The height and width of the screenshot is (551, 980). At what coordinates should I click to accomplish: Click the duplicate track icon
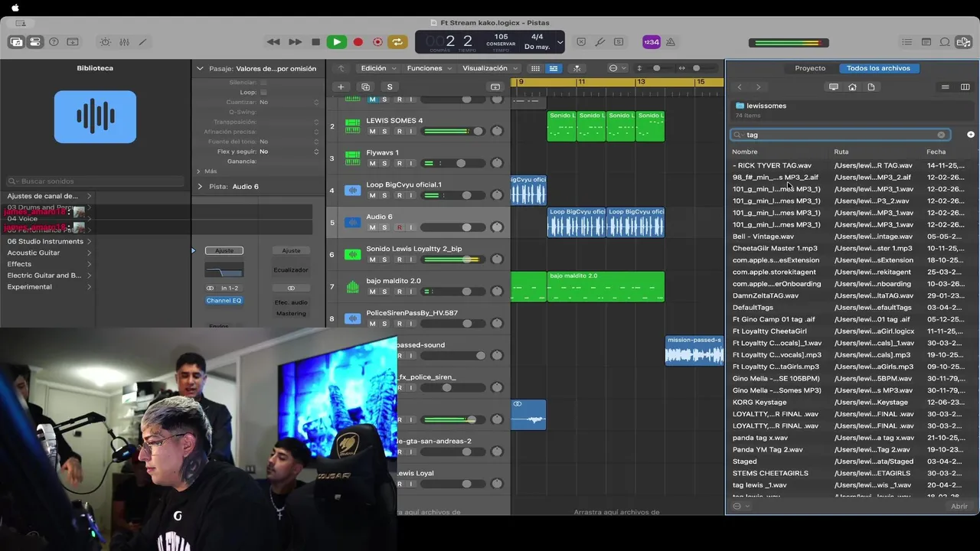point(365,86)
